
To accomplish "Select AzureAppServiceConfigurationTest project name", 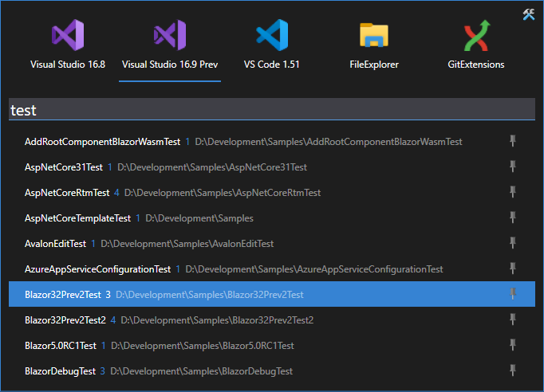I will click(x=97, y=269).
